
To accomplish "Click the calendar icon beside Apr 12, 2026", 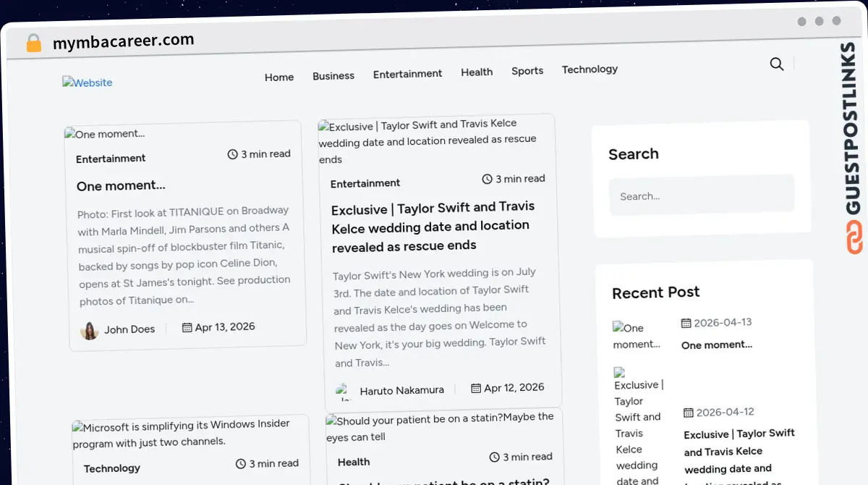I will [476, 389].
